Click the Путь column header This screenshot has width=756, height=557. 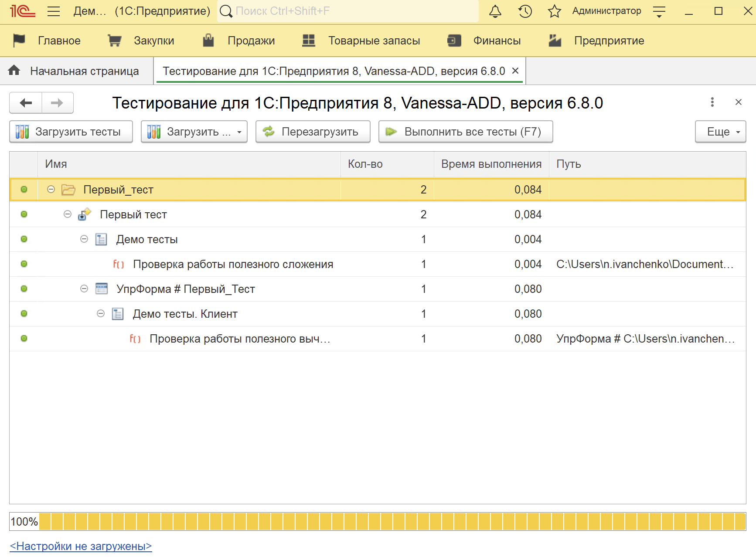[x=647, y=164]
